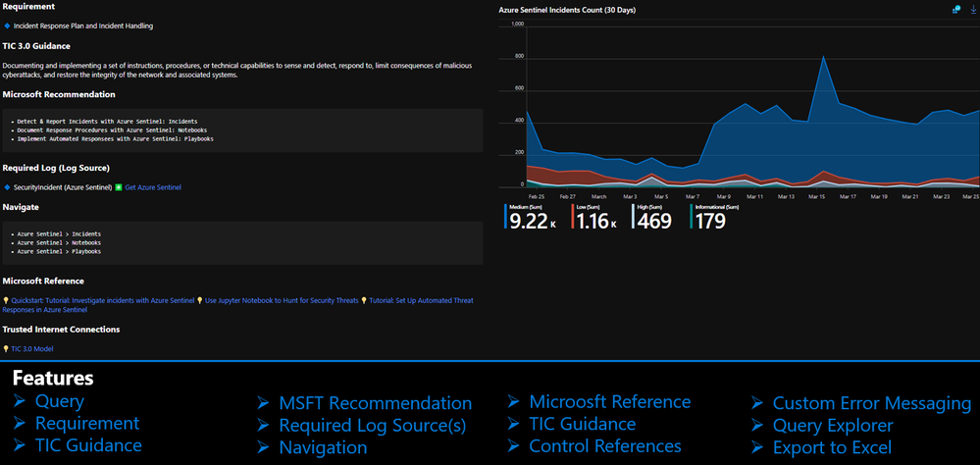Click the Mar 25 label on chart axis
The image size is (980, 465).
click(971, 195)
